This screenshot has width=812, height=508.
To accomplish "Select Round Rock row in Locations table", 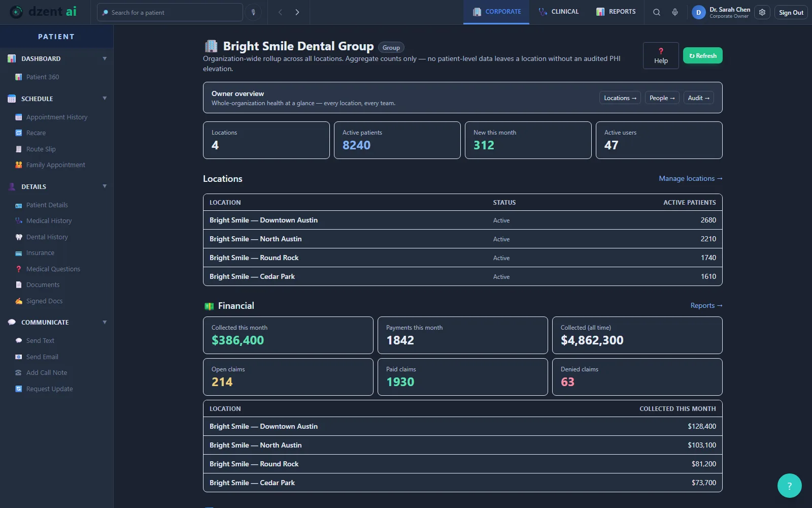I will [x=463, y=258].
